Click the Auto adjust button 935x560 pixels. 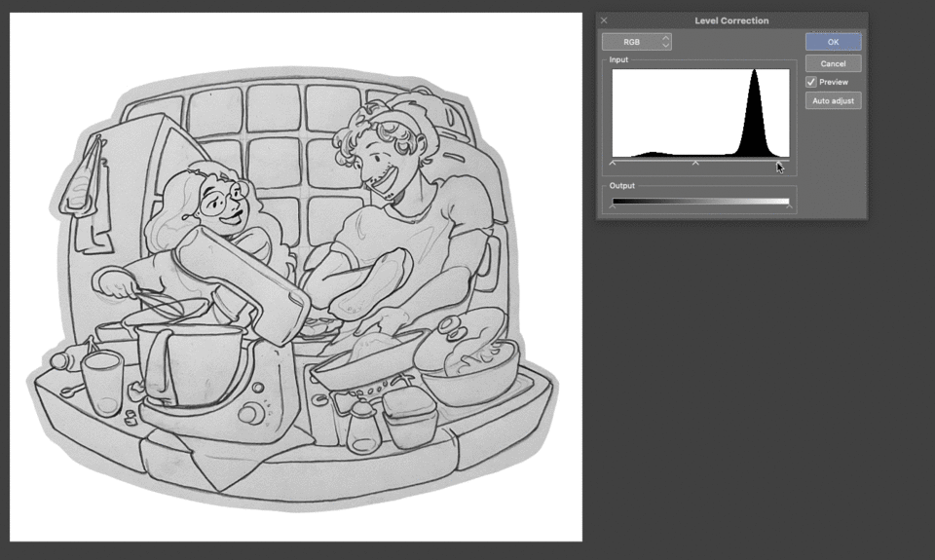click(833, 100)
